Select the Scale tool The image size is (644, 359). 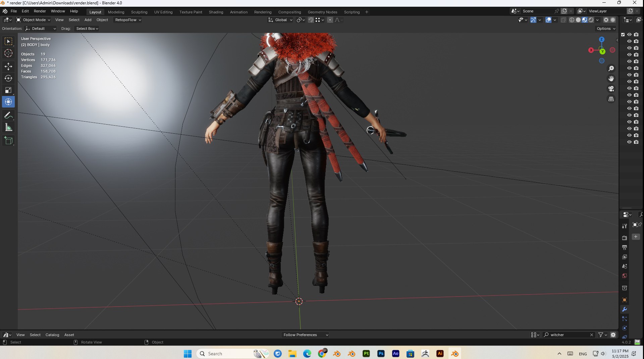coord(8,90)
